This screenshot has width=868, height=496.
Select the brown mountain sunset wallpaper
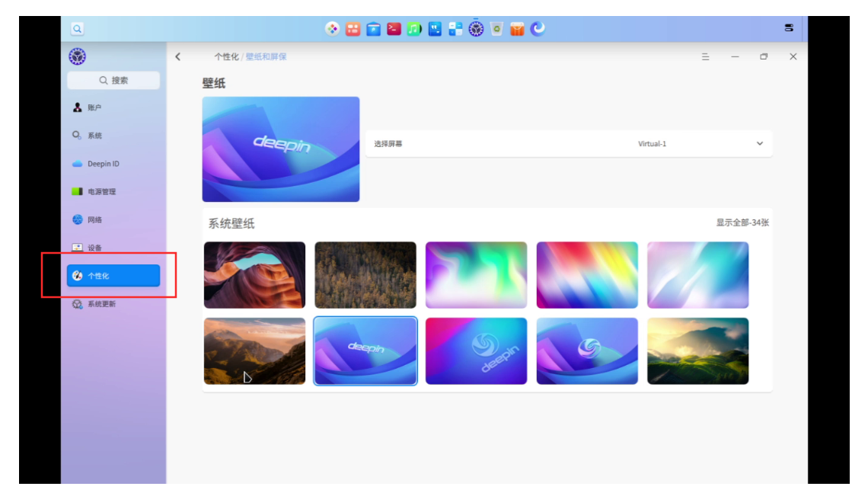click(254, 350)
